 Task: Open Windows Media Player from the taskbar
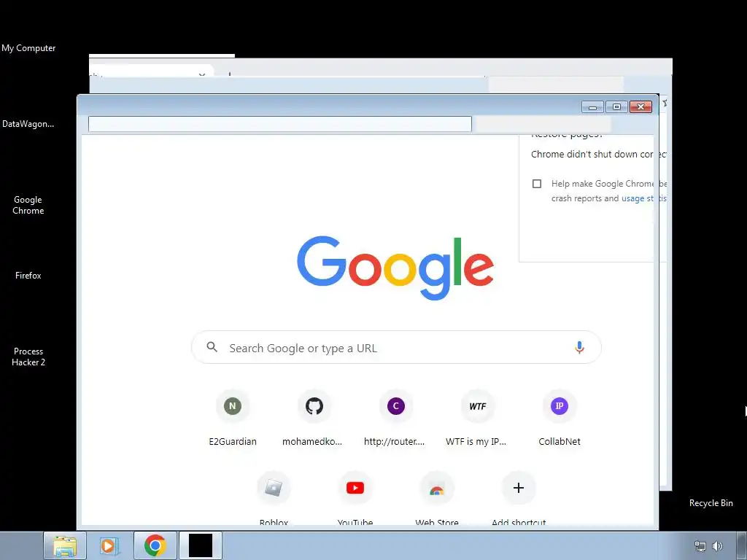coord(109,545)
